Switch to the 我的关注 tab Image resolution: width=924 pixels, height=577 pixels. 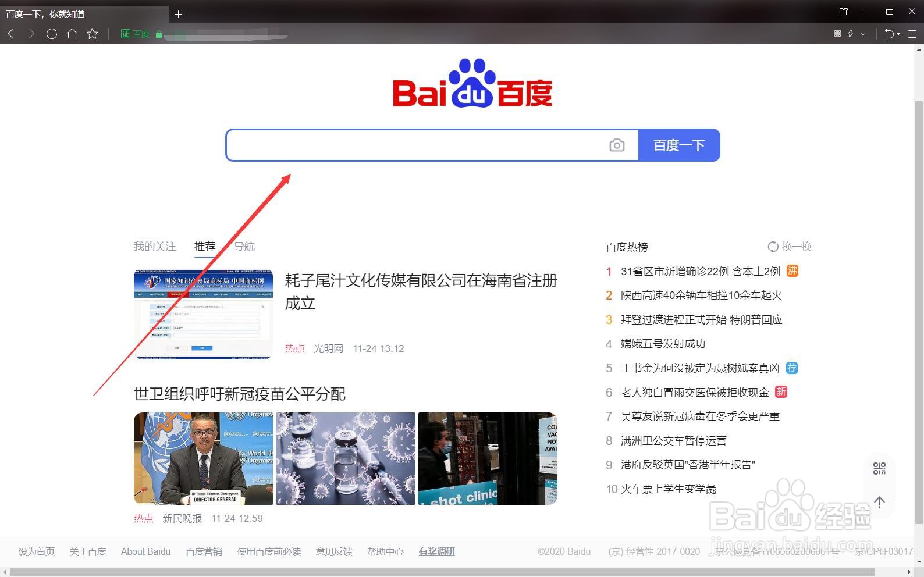tap(155, 247)
